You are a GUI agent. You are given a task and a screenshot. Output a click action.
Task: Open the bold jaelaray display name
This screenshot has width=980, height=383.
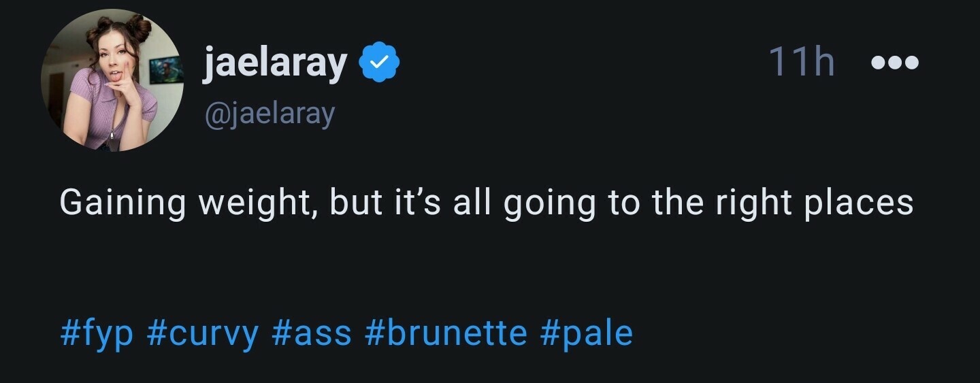click(x=274, y=63)
